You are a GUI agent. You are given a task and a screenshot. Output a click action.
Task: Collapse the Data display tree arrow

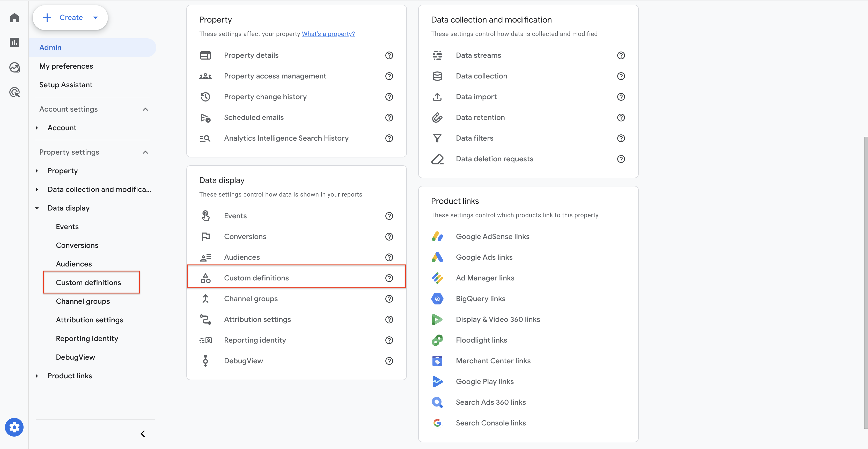coord(37,208)
